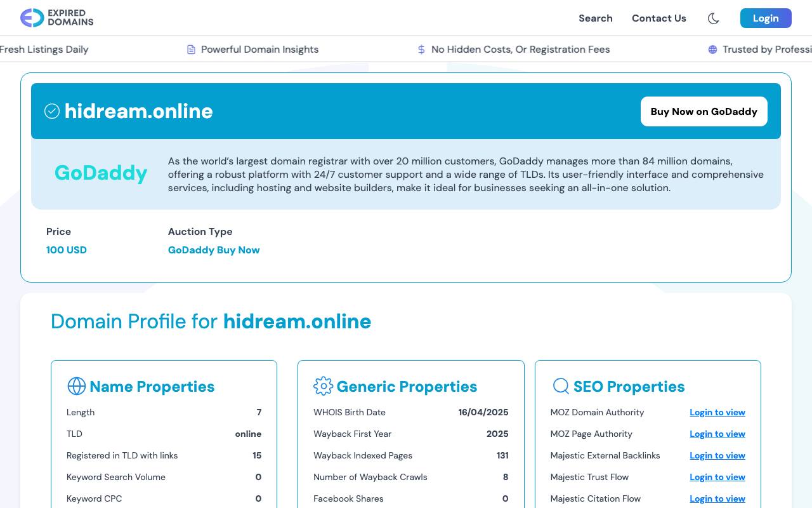Viewport: 812px width, 508px height.
Task: Open Login to view for Majestic Citation Flow
Action: point(717,498)
